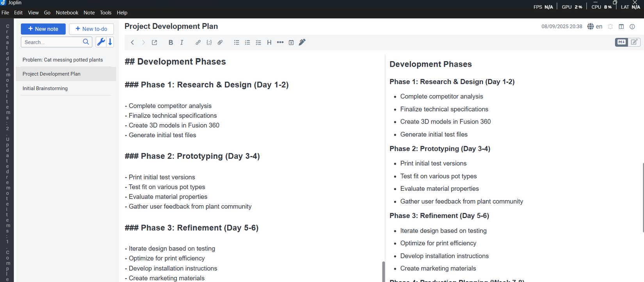The height and width of the screenshot is (282, 644).
Task: Open the Tools menu
Action: pos(105,12)
